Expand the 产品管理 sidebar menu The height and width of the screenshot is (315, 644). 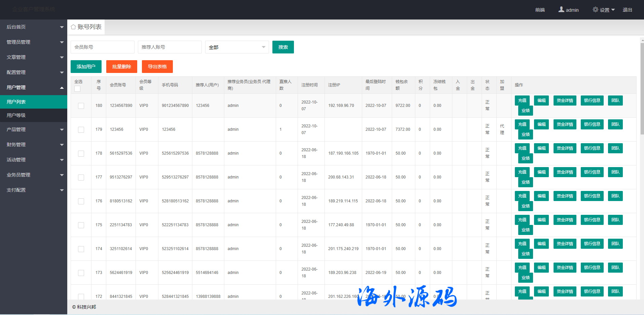34,129
